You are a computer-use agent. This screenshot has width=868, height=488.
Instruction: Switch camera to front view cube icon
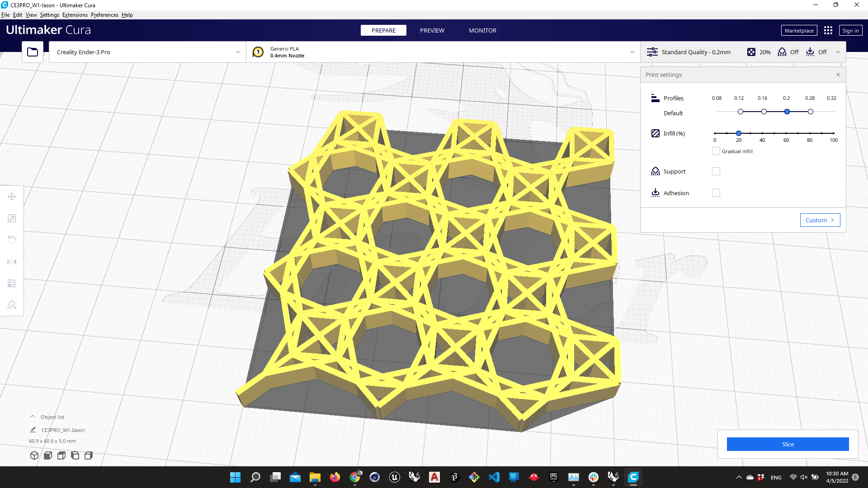(x=47, y=455)
